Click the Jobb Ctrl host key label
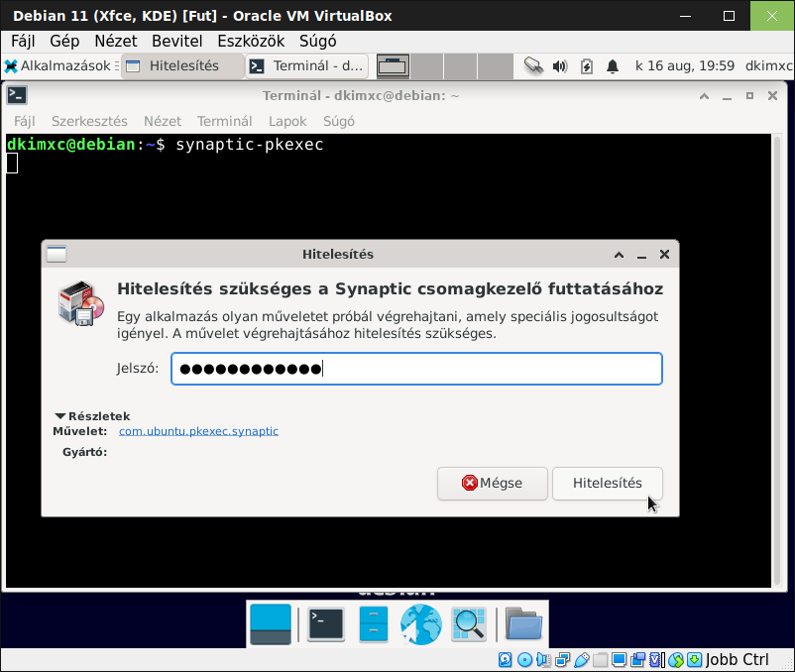Image resolution: width=795 pixels, height=672 pixels. pos(737,659)
